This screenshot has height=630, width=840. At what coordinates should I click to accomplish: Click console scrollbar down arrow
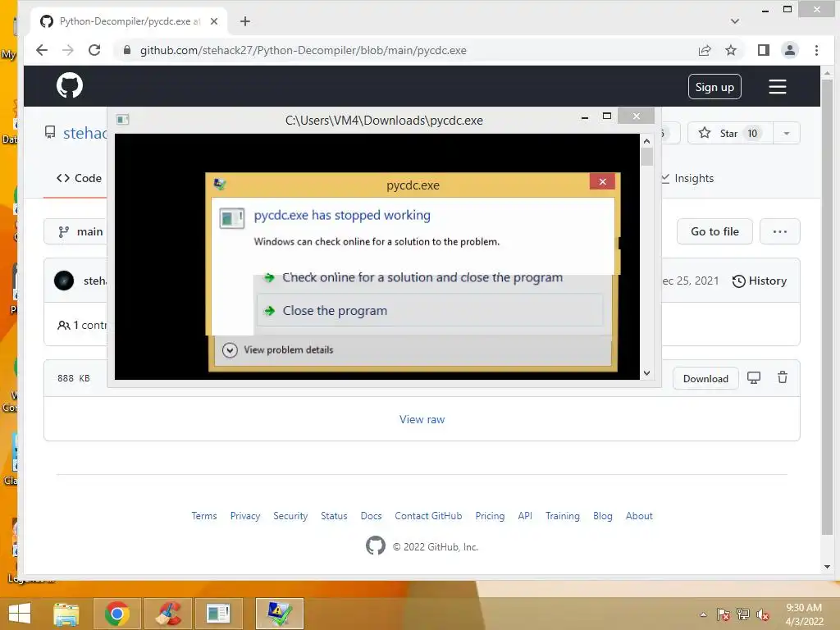point(646,373)
